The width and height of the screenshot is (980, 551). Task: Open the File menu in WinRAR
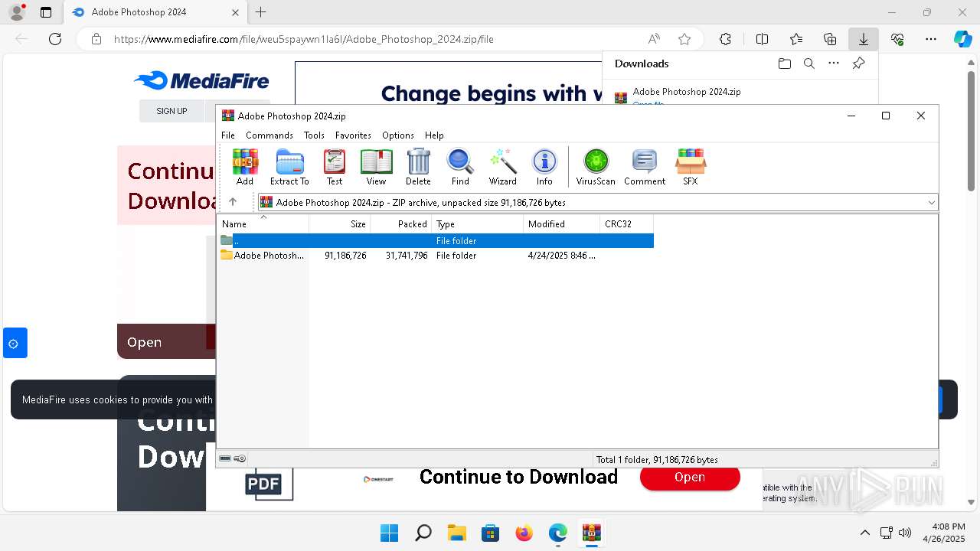click(228, 135)
